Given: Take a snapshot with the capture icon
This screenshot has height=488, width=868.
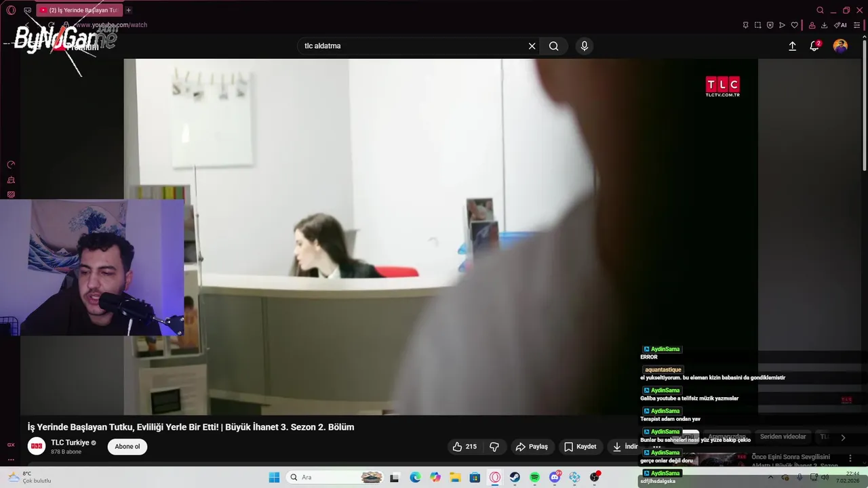Looking at the screenshot, I should 757,25.
